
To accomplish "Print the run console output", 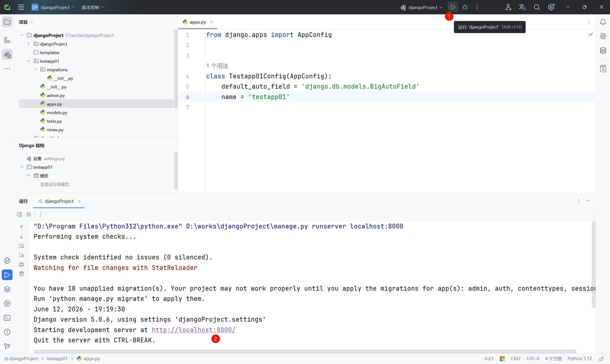I will (x=22, y=264).
